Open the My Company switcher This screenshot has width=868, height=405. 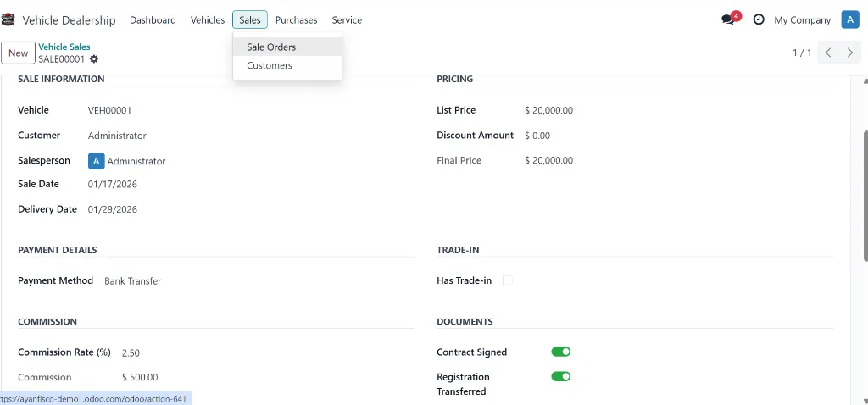802,20
